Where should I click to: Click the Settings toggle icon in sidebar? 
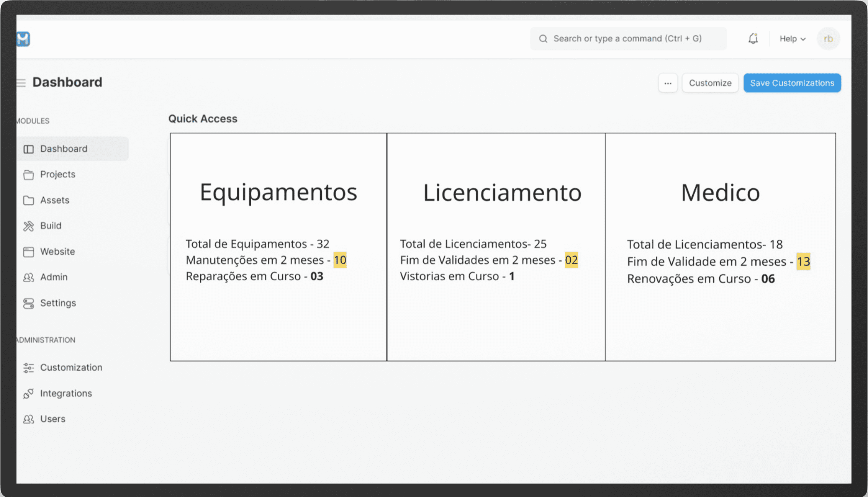[28, 303]
